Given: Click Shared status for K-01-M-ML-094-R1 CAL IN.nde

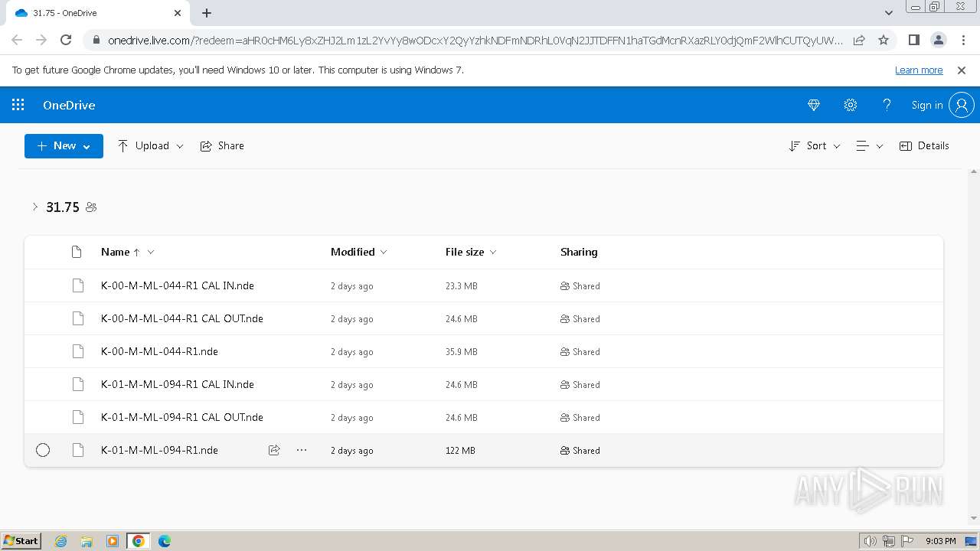Looking at the screenshot, I should (580, 385).
